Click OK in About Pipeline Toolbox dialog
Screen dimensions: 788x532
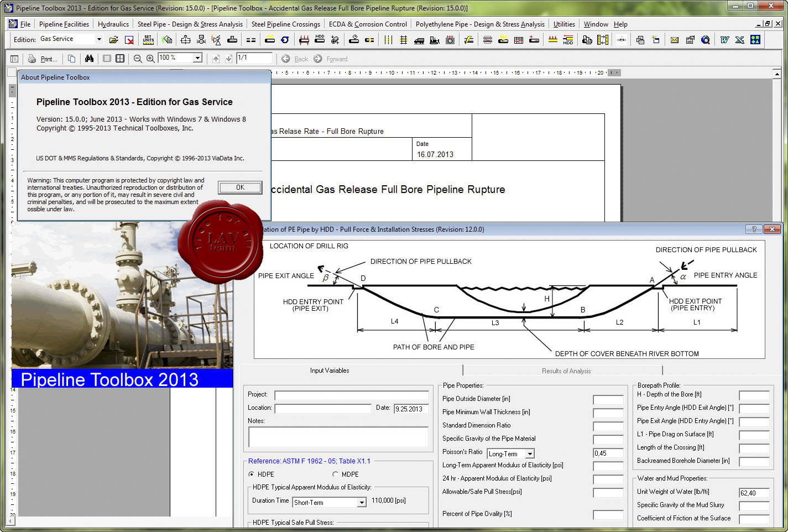pyautogui.click(x=240, y=187)
